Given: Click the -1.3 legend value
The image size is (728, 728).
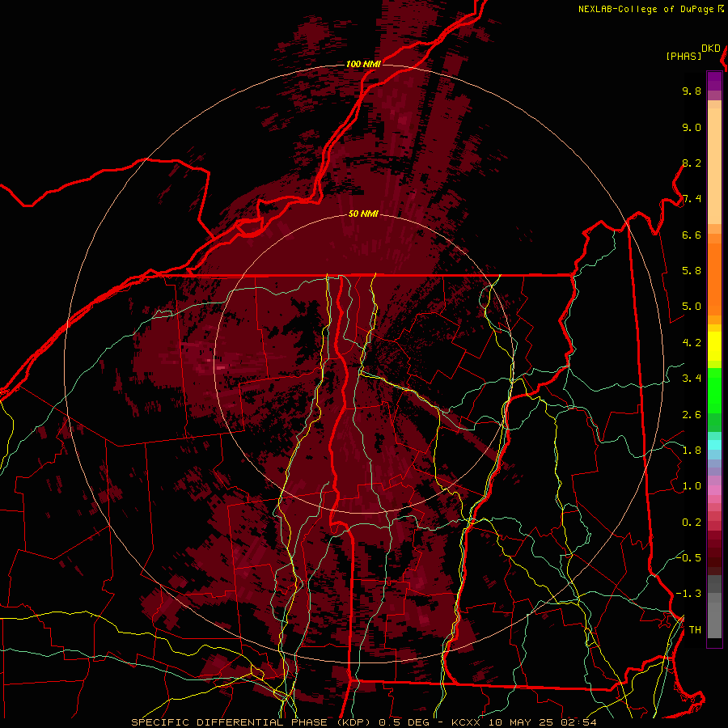Looking at the screenshot, I should pyautogui.click(x=688, y=594).
